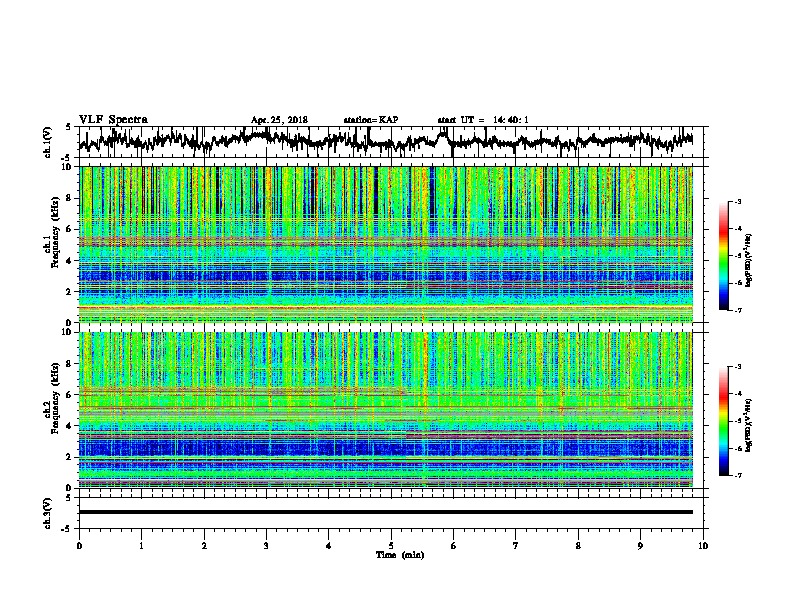792x612 pixels.
Task: Click the thick black ch.3 voltage line
Action: pyautogui.click(x=385, y=512)
